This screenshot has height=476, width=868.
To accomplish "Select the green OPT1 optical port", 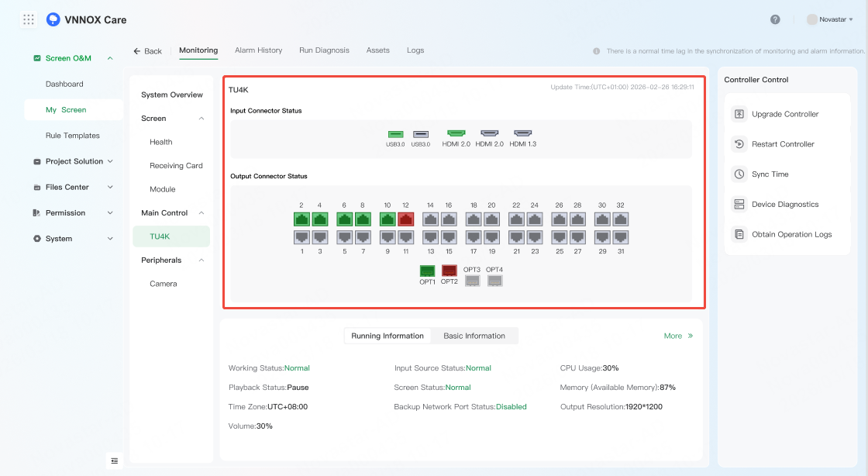I will coord(427,271).
